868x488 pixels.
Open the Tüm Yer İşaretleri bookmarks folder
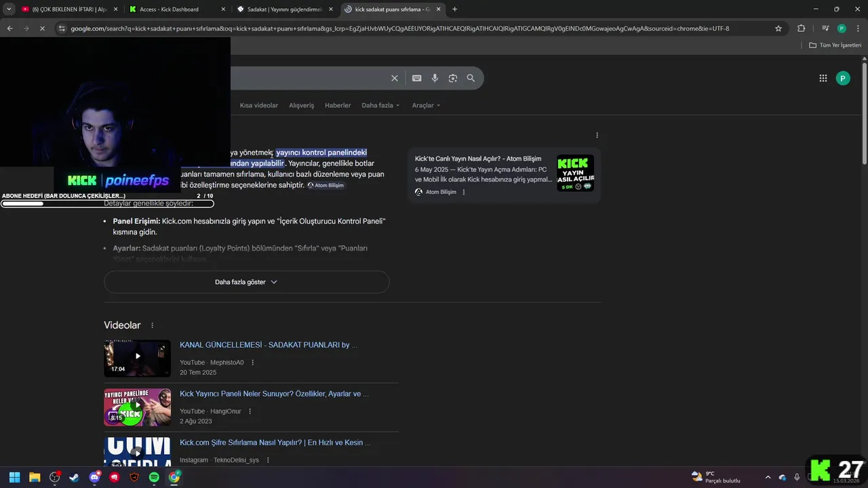pos(835,45)
